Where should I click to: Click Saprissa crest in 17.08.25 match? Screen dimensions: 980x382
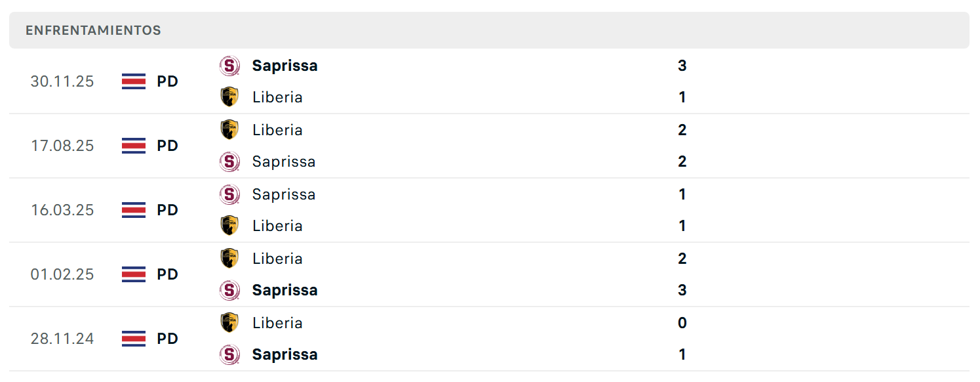coord(229,161)
